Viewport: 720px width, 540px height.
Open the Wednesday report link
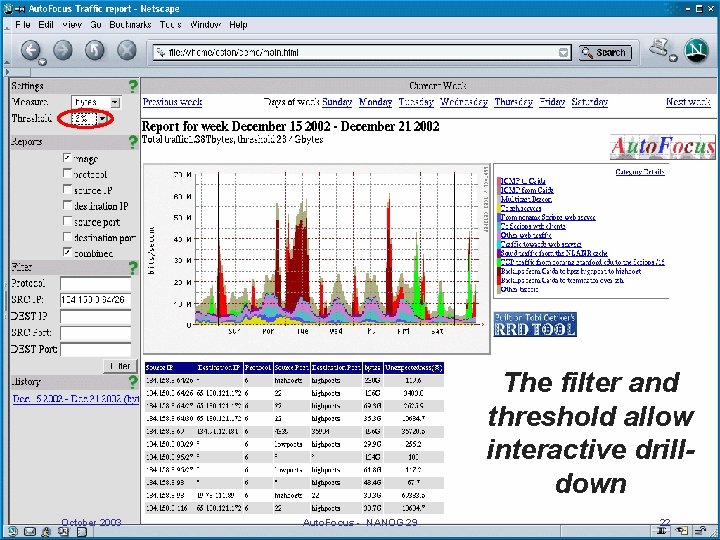(x=464, y=102)
